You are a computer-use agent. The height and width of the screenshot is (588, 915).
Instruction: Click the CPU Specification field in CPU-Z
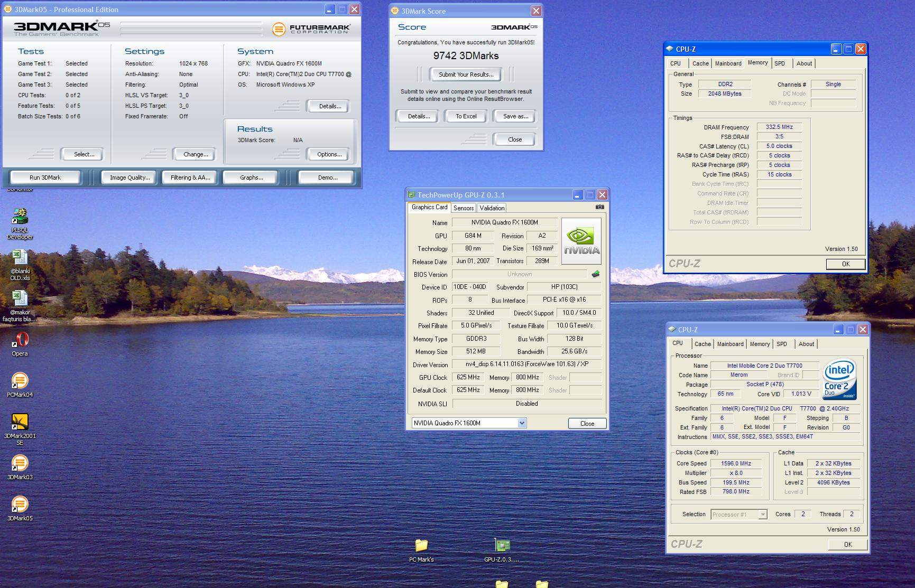point(785,408)
